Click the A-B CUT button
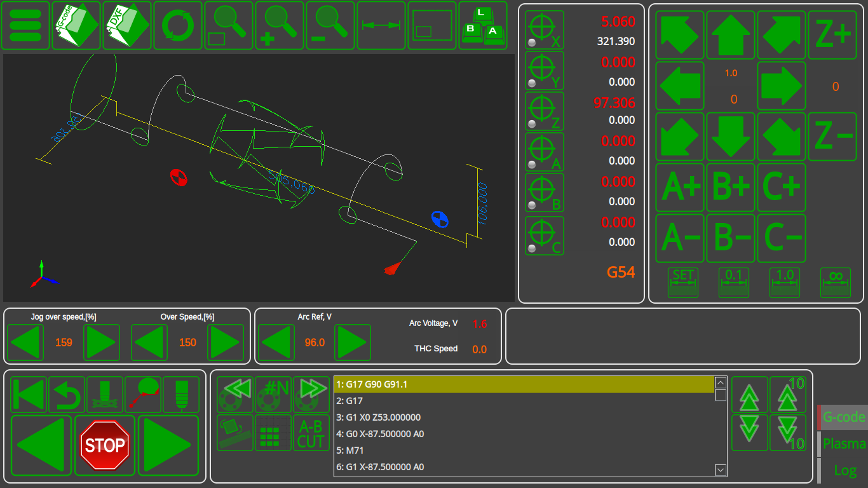Screen dimensions: 868x488 [x=311, y=433]
